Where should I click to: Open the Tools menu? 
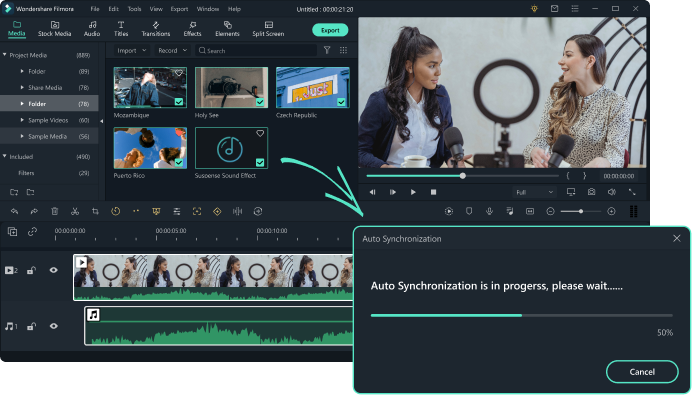click(135, 9)
